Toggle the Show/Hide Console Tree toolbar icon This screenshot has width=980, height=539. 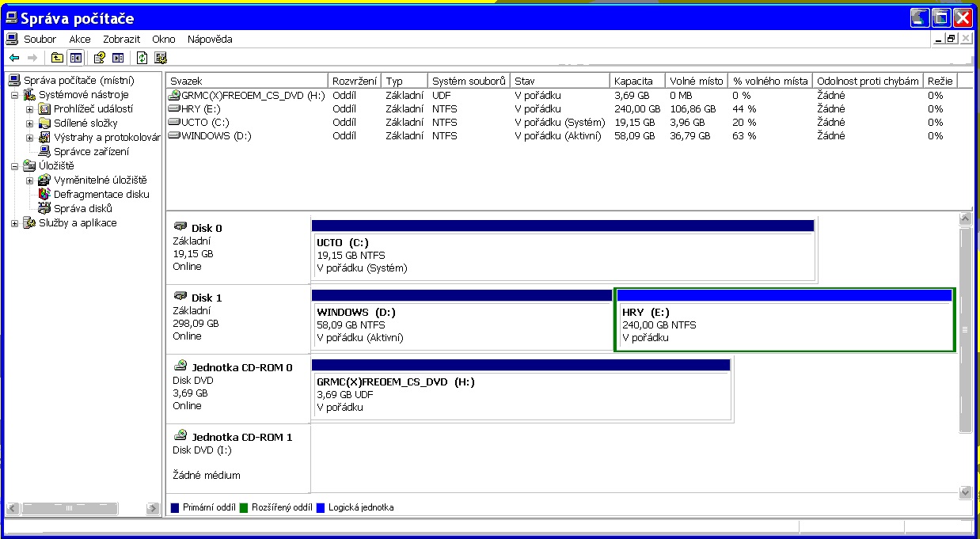pyautogui.click(x=75, y=58)
